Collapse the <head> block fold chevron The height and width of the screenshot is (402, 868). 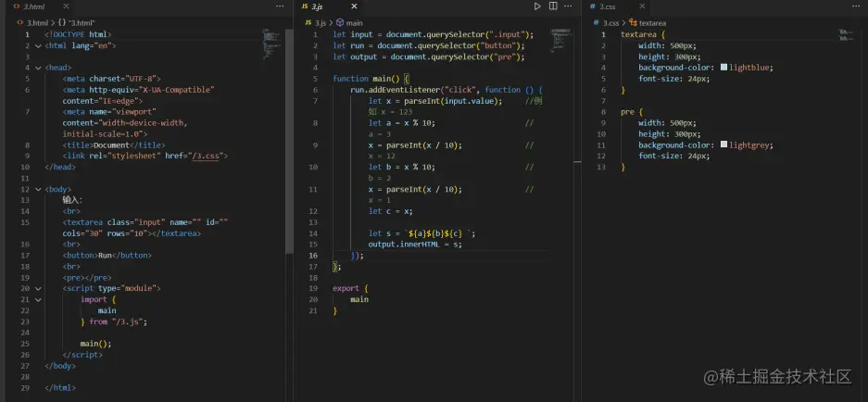click(x=38, y=68)
